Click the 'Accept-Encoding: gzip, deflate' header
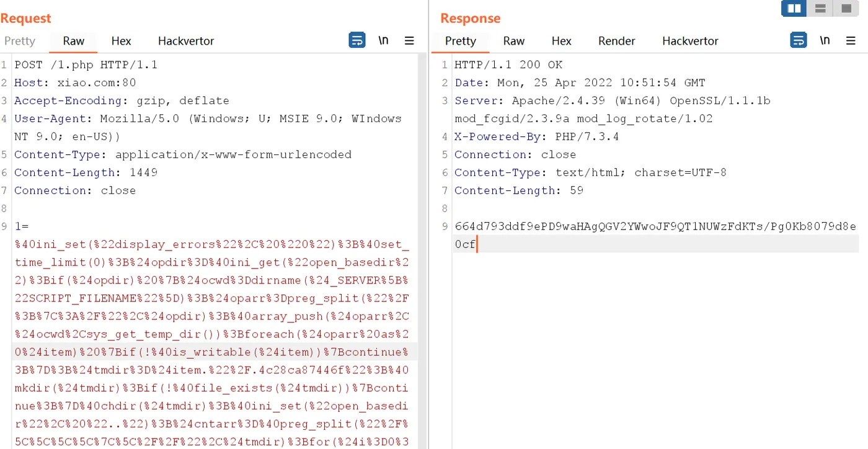 click(x=122, y=100)
